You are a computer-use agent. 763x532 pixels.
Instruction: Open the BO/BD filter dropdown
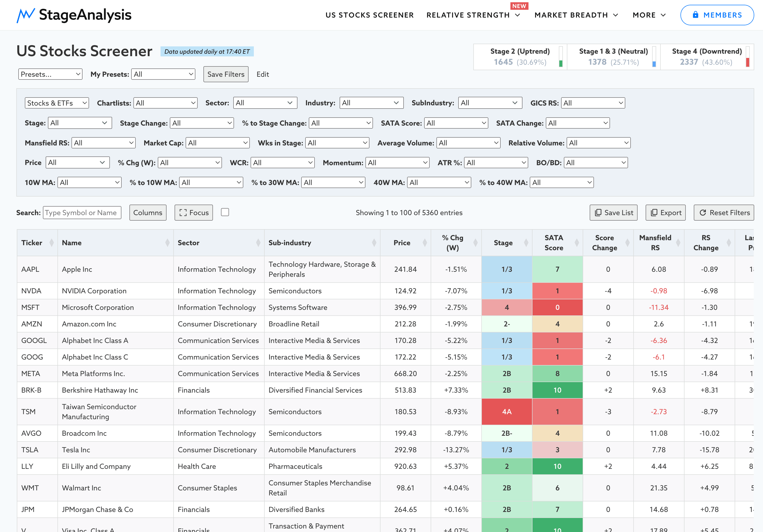pos(596,163)
